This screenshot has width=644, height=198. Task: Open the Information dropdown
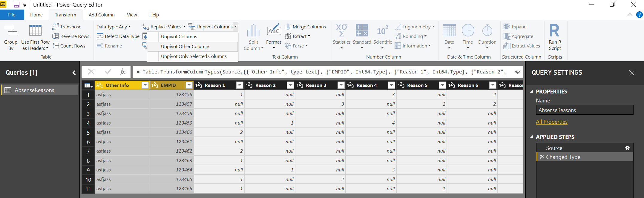(413, 46)
